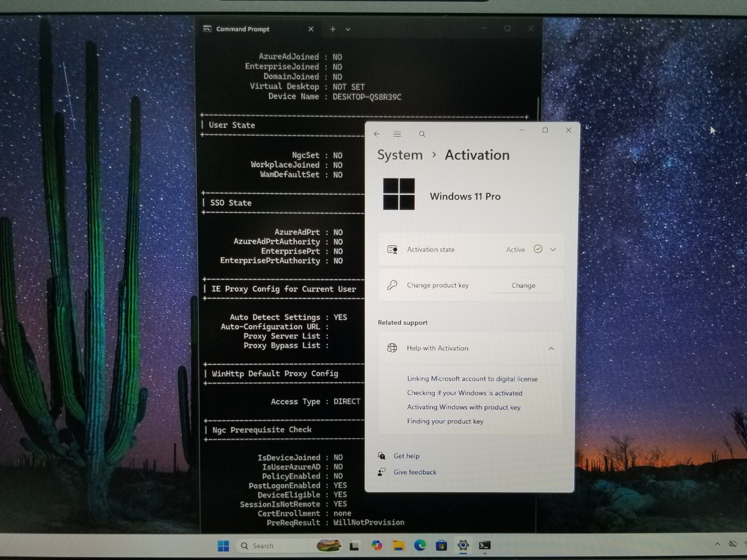
Task: Launch Microsoft Edge from the taskbar
Action: click(x=420, y=545)
